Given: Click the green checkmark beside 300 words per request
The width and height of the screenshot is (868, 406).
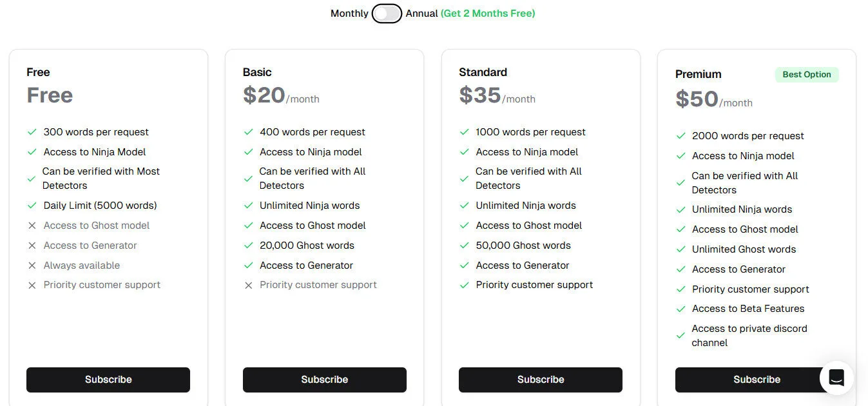Looking at the screenshot, I should click(x=32, y=132).
